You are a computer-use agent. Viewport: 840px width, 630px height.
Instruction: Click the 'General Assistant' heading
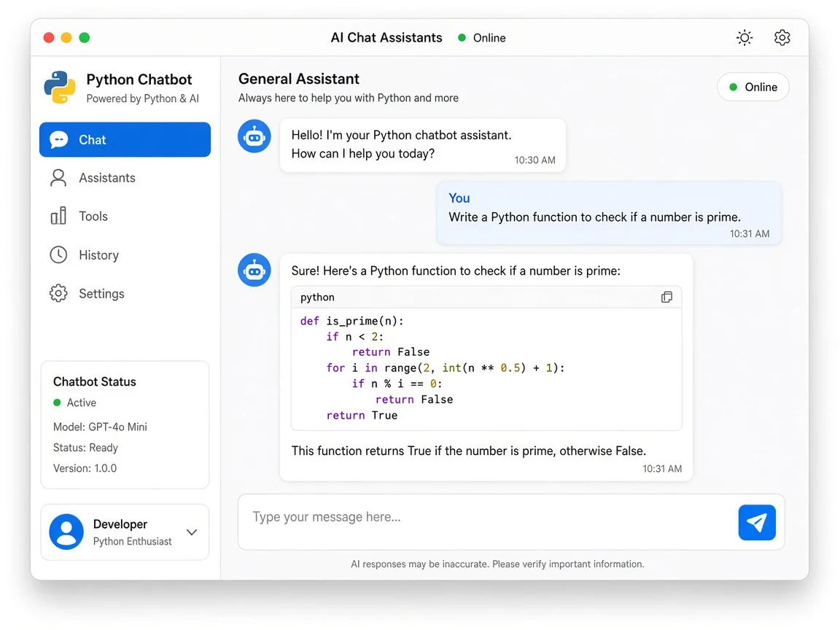[x=299, y=79]
